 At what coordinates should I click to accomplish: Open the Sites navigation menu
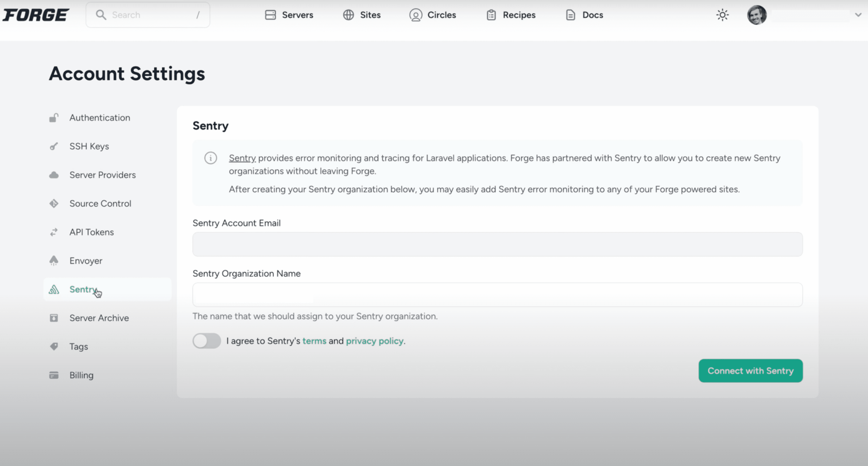362,15
